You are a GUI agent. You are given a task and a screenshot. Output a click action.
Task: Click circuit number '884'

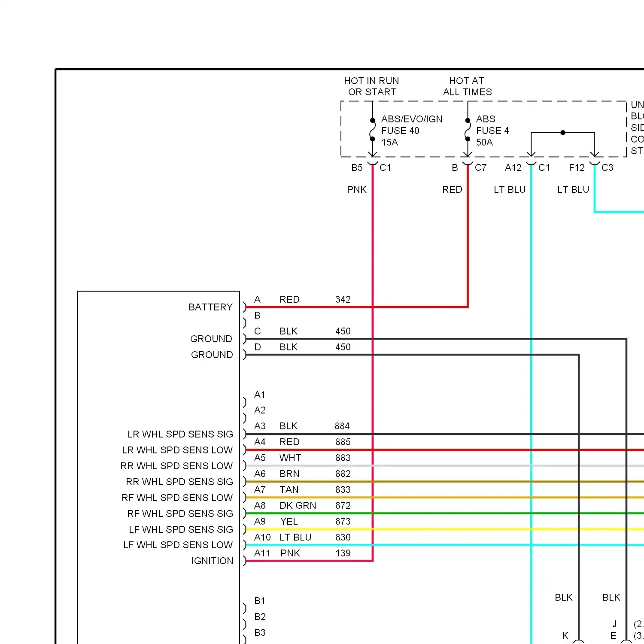pos(342,426)
